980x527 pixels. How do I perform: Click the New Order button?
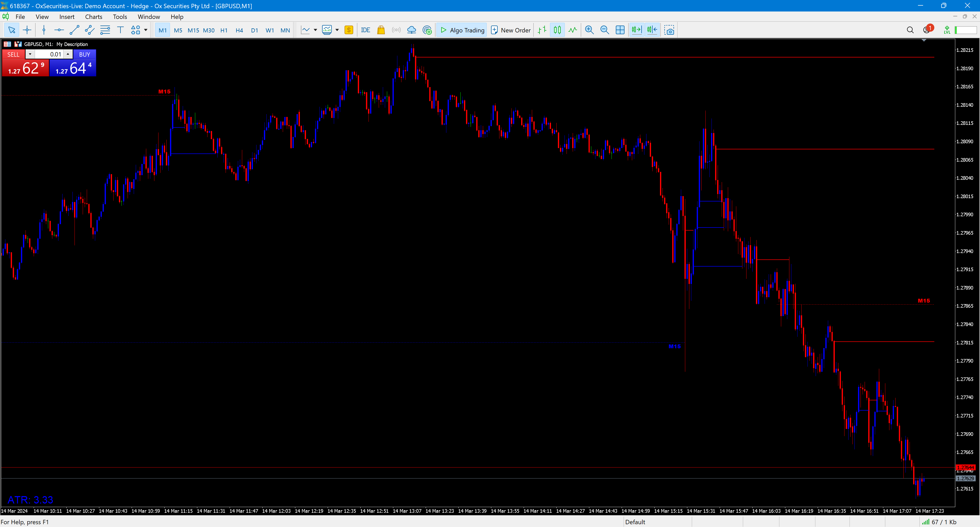pyautogui.click(x=510, y=30)
